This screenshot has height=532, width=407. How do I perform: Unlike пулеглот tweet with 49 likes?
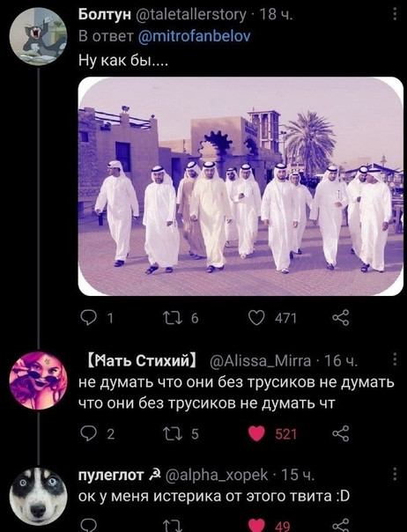point(256,525)
